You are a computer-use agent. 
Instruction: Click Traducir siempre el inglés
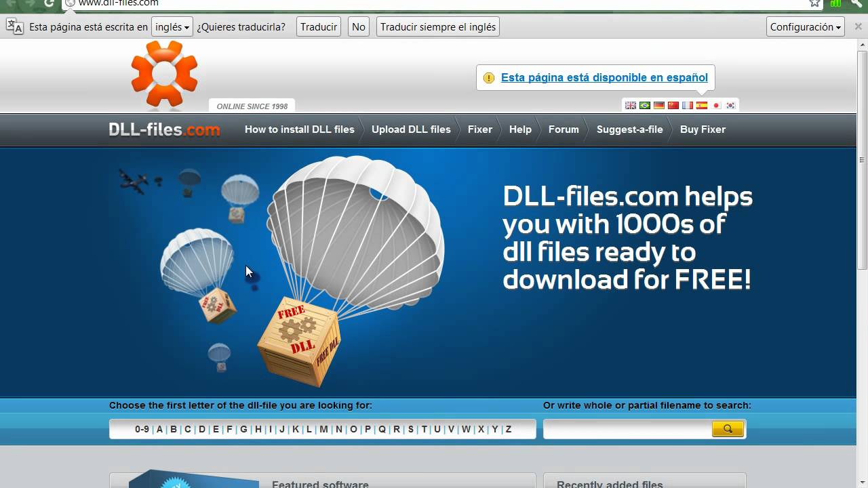coord(438,27)
